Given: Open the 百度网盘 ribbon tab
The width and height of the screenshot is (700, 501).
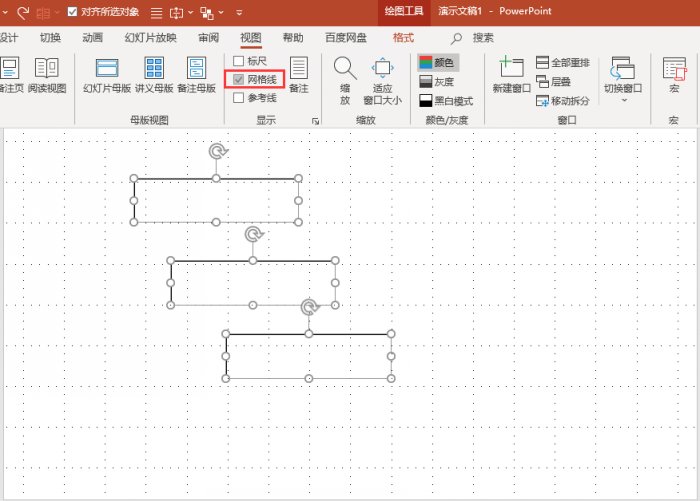Looking at the screenshot, I should [x=346, y=38].
